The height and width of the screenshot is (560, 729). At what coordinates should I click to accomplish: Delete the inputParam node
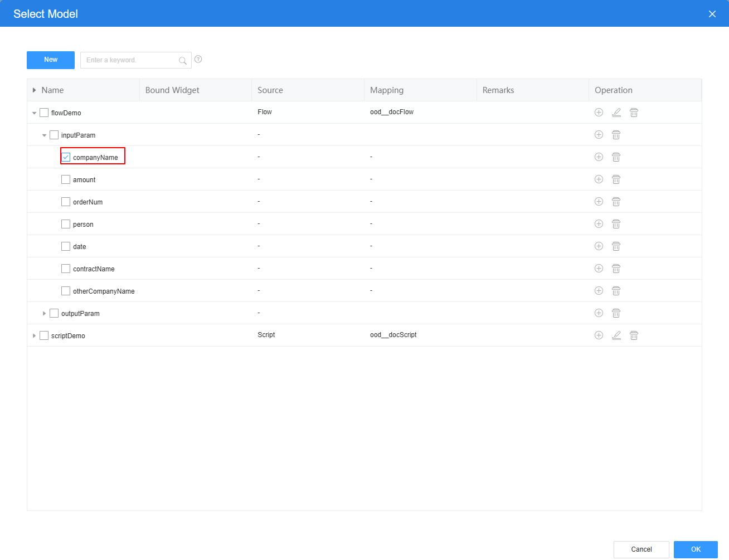coord(616,134)
